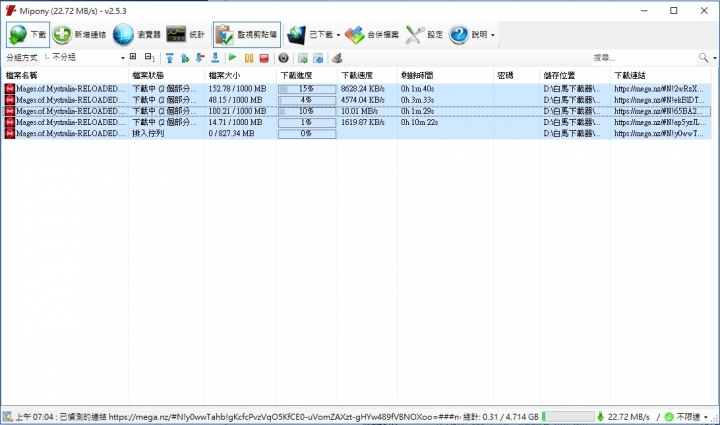The height and width of the screenshot is (425, 720).
Task: Expand the 已下載 dropdown arrow
Action: [338, 35]
